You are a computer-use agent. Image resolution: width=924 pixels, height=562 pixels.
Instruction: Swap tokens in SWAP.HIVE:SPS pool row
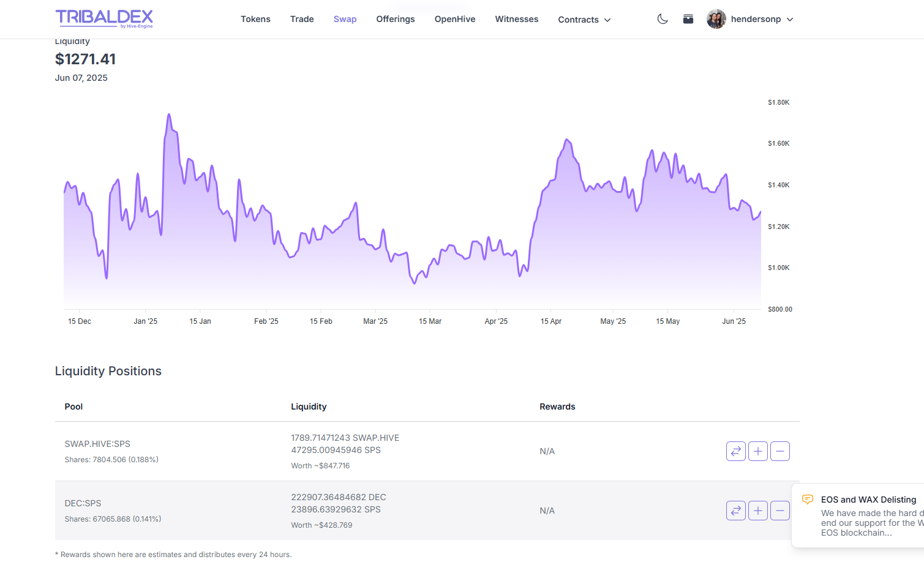point(736,451)
